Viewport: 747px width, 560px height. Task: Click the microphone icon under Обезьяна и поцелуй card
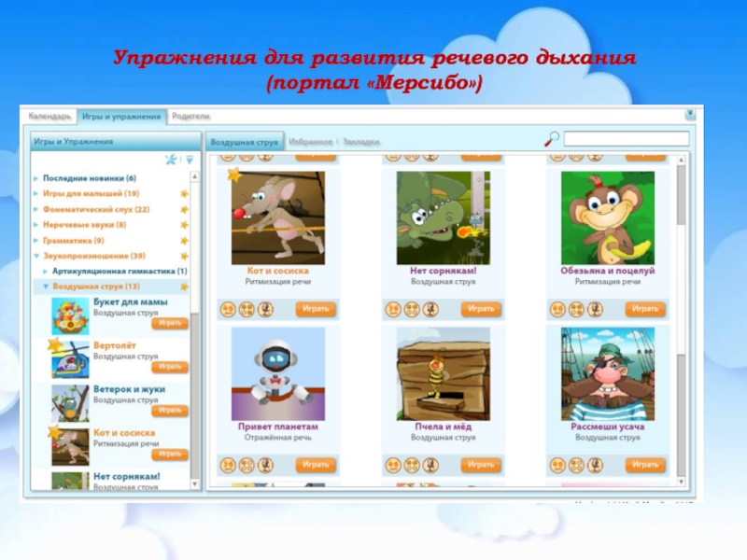point(595,310)
